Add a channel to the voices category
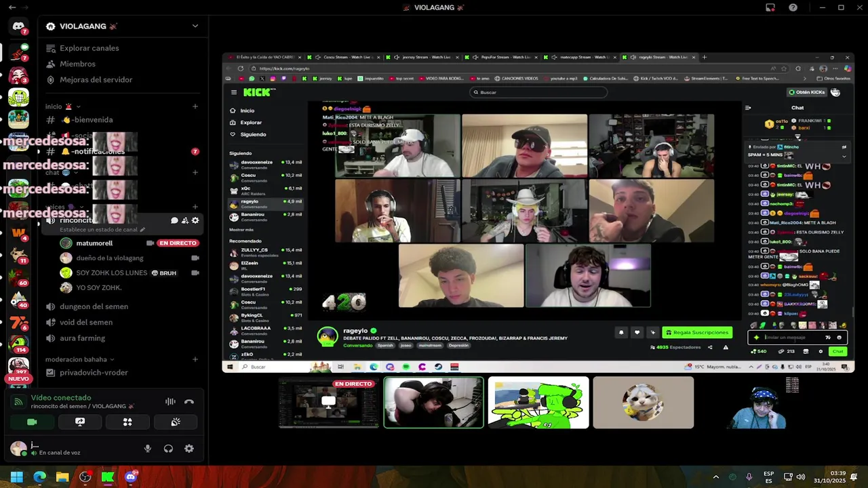This screenshot has height=488, width=868. click(x=195, y=207)
